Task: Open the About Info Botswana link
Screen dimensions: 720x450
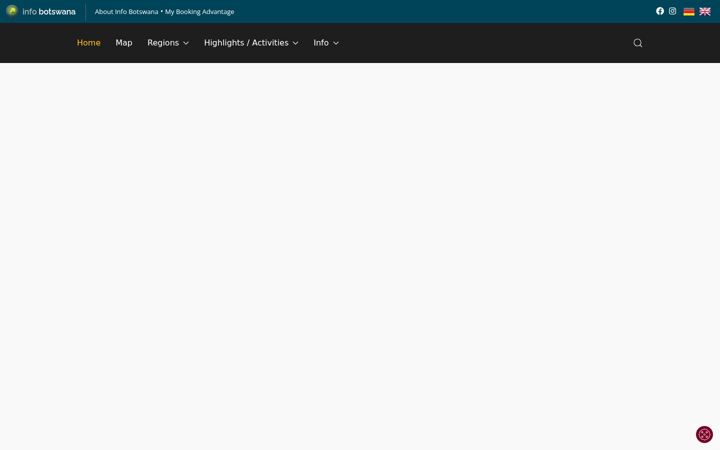Action: (126, 11)
